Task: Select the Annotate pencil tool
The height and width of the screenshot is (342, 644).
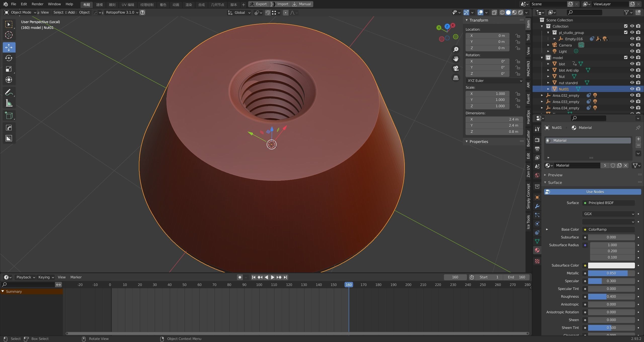Action: pos(9,92)
